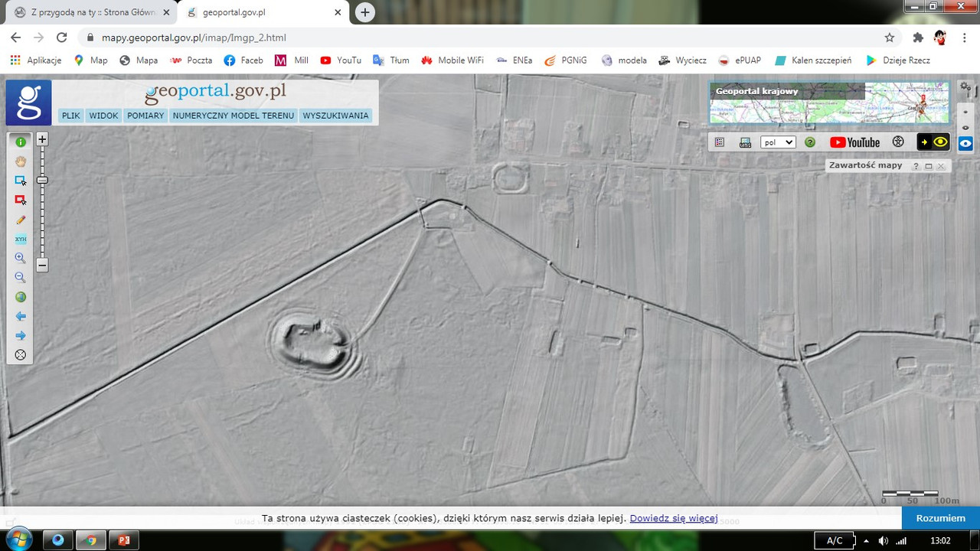Click the taskbar clock showing 13:02
Image resolution: width=980 pixels, height=551 pixels.
(x=940, y=540)
